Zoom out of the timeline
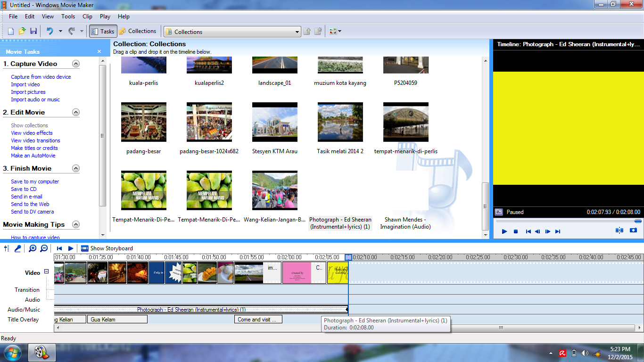 tap(44, 248)
